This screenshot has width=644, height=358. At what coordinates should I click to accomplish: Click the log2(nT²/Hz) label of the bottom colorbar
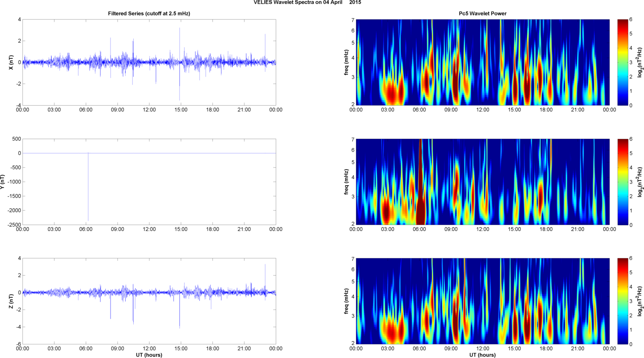tap(640, 301)
